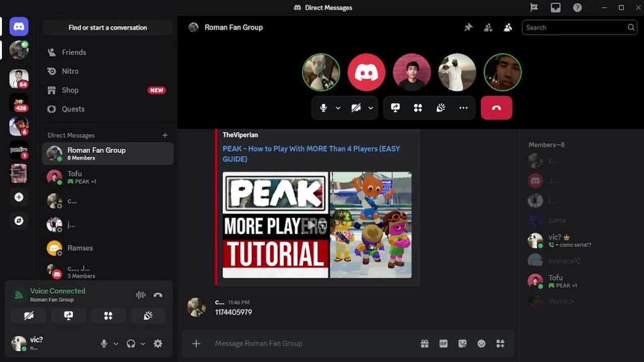The image size is (644, 362).
Task: Open 3 Members group conversation
Action: click(108, 271)
